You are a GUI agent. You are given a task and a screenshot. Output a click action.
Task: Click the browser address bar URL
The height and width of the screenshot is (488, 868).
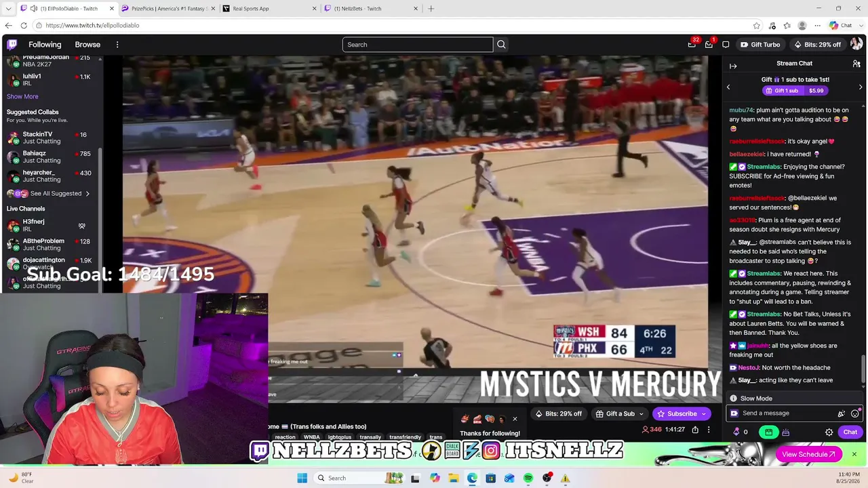point(92,26)
